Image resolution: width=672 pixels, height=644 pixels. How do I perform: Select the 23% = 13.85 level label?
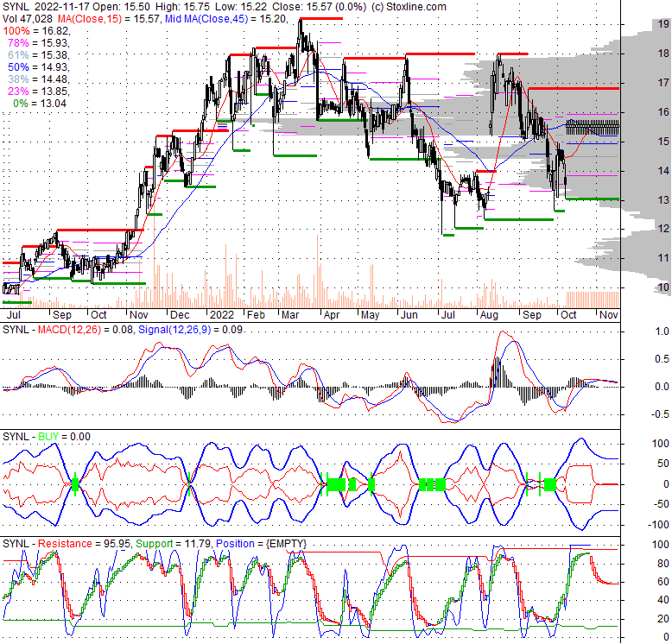click(x=39, y=92)
